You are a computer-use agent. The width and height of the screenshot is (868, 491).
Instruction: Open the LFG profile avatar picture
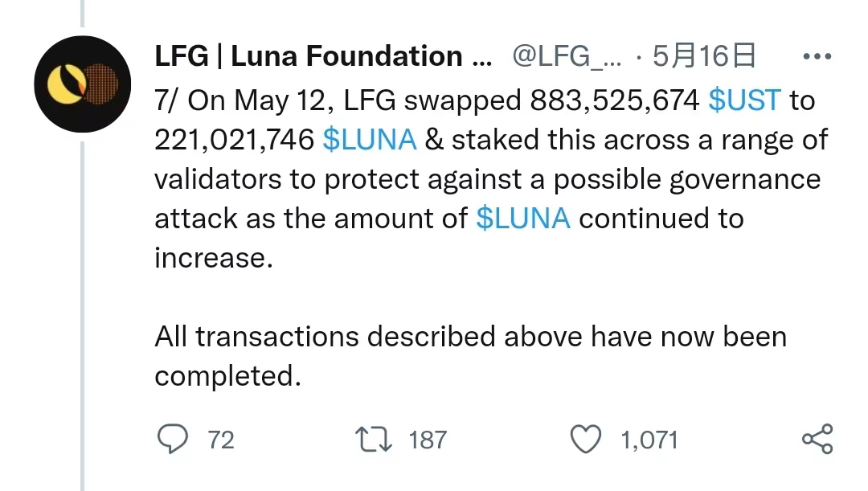tap(83, 84)
